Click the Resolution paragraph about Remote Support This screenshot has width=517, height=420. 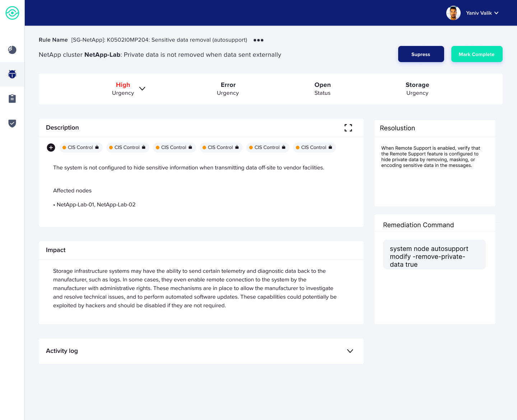tap(430, 157)
